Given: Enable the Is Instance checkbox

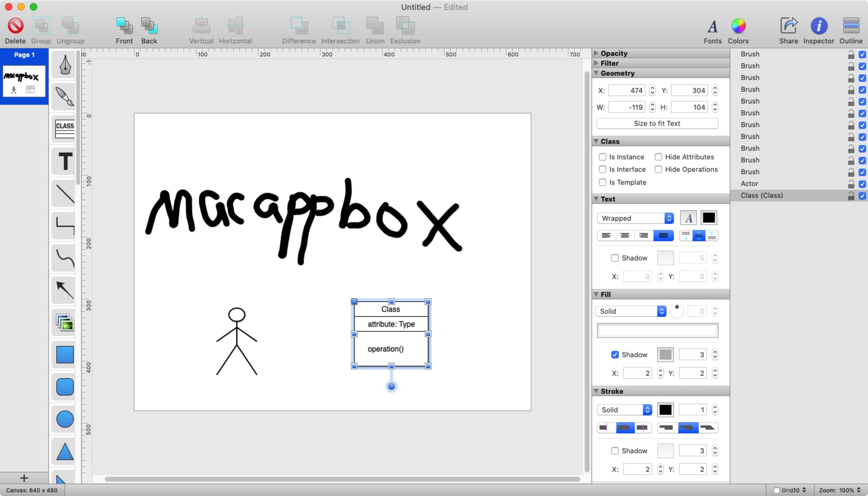Looking at the screenshot, I should pyautogui.click(x=602, y=157).
